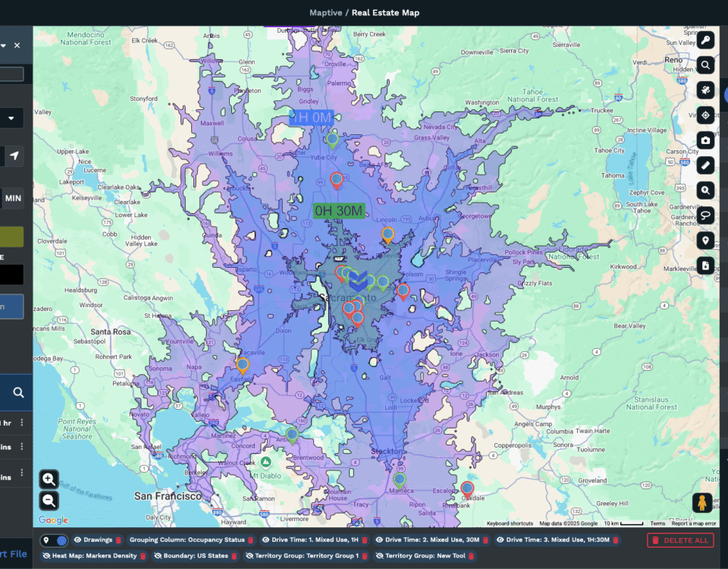This screenshot has height=569, width=728.
Task: Toggle visibility of Drawings layer
Action: [x=78, y=540]
